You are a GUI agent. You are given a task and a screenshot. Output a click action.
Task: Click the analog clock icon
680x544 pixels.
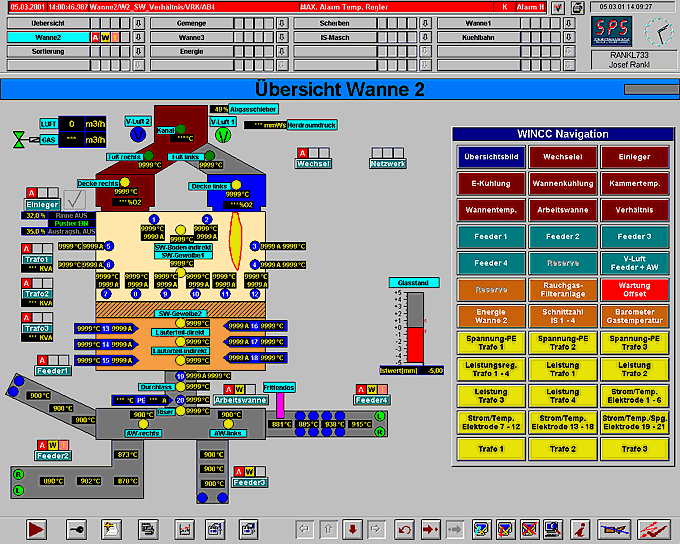(659, 32)
